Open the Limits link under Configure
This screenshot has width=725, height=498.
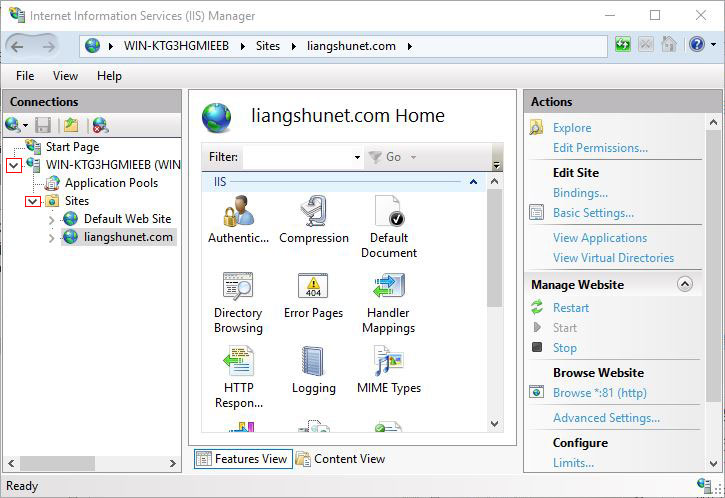coord(573,463)
